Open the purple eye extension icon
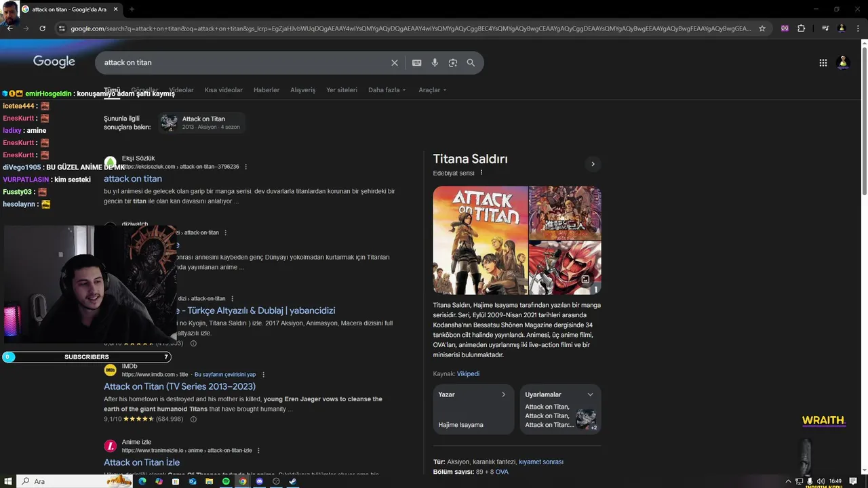The width and height of the screenshot is (868, 488). point(785,28)
